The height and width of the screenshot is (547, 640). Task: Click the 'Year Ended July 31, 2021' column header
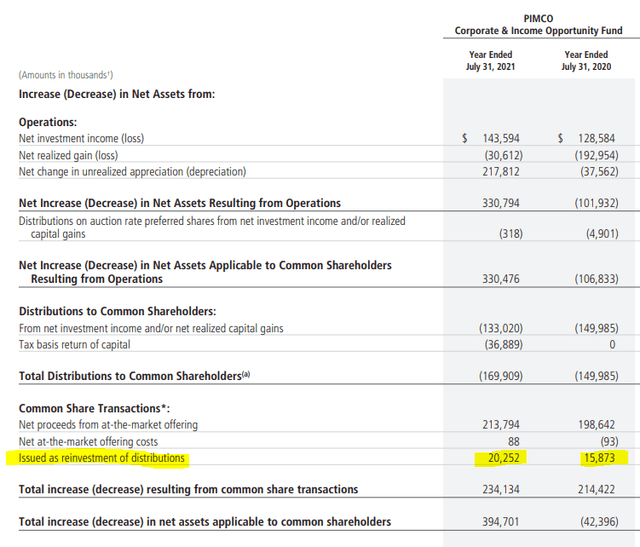coord(491,60)
